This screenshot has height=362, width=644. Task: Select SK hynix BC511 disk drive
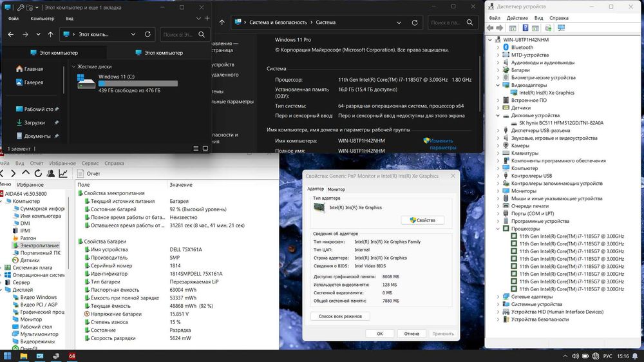561,123
